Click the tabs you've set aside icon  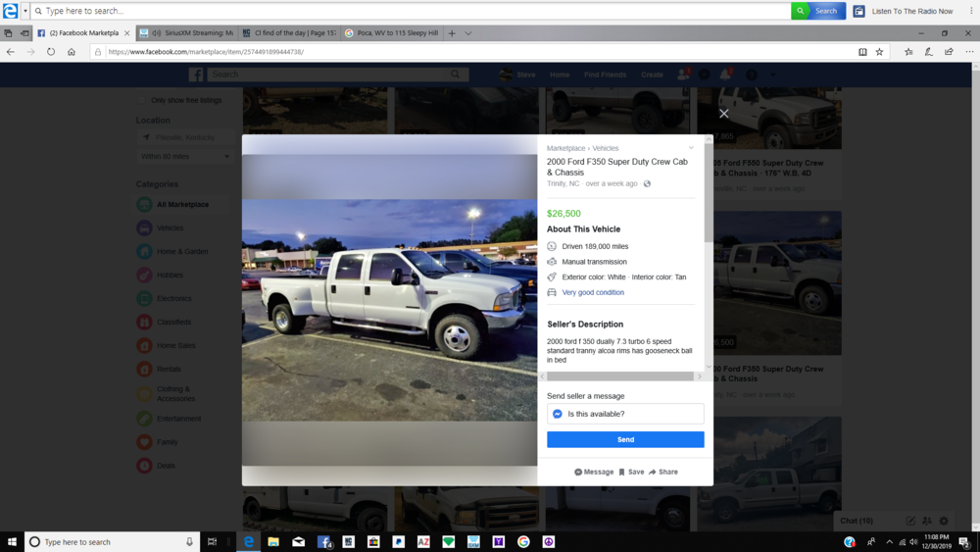pos(8,33)
